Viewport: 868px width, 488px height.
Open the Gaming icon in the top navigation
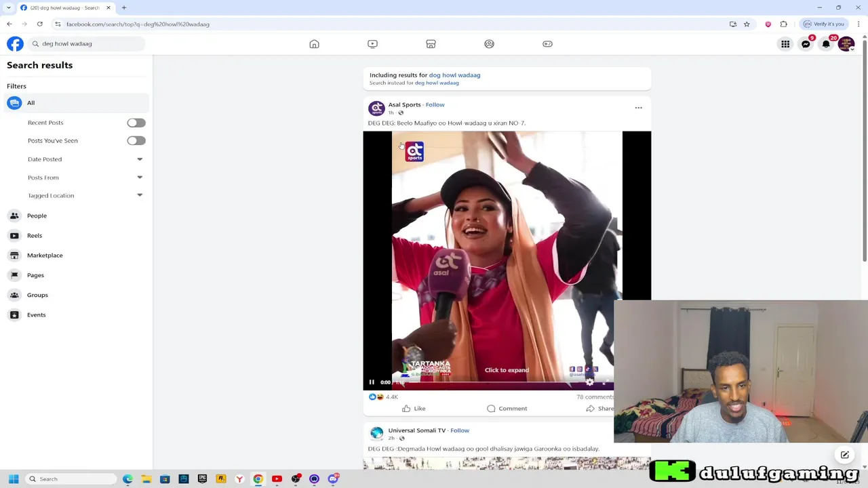547,44
